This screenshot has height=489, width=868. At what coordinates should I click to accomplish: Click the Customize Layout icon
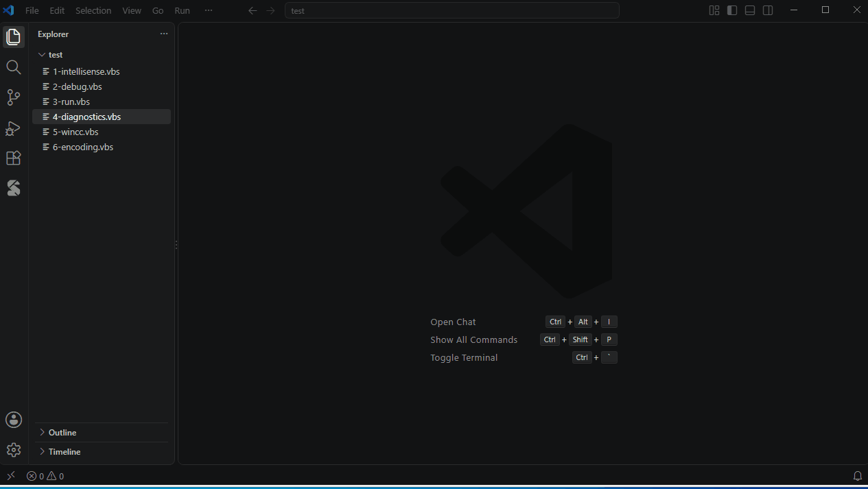pyautogui.click(x=714, y=10)
